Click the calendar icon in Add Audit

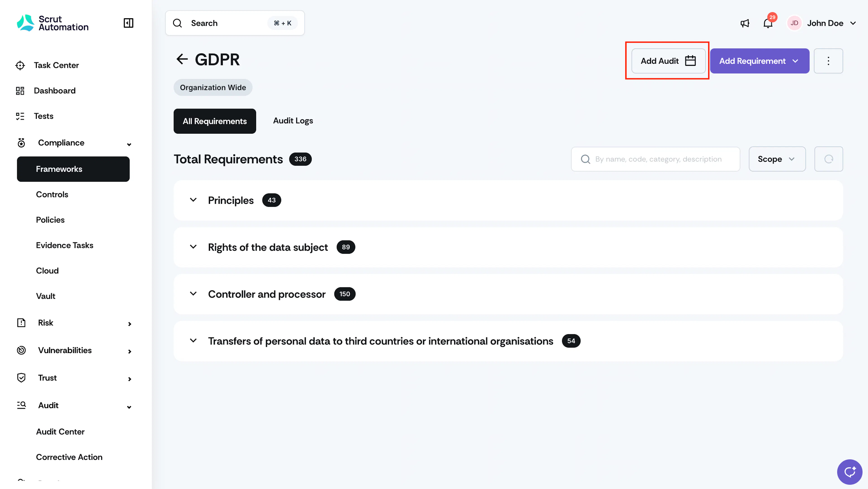(690, 61)
